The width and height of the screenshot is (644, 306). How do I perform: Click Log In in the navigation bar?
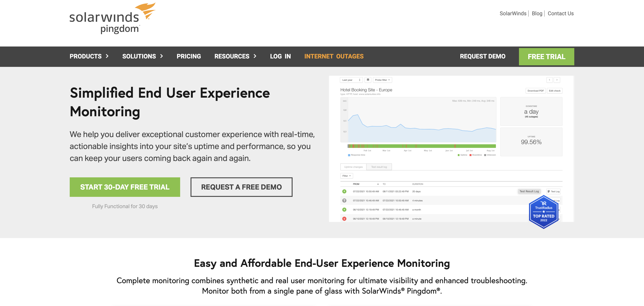[280, 56]
